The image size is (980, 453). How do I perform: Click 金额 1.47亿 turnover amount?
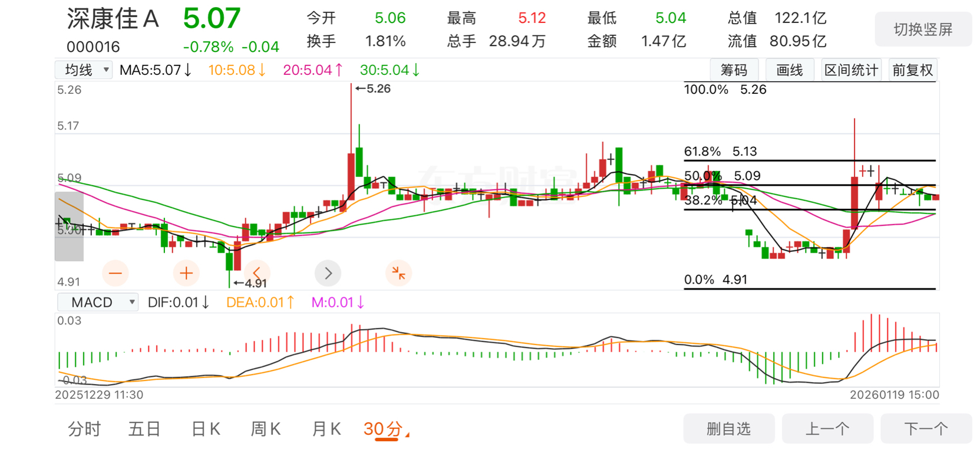pos(636,41)
